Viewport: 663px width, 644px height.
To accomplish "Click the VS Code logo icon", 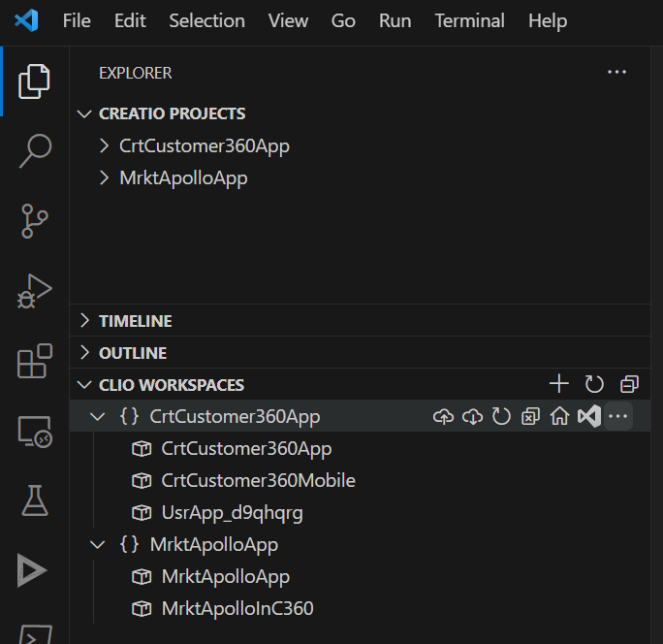I will coord(26,20).
